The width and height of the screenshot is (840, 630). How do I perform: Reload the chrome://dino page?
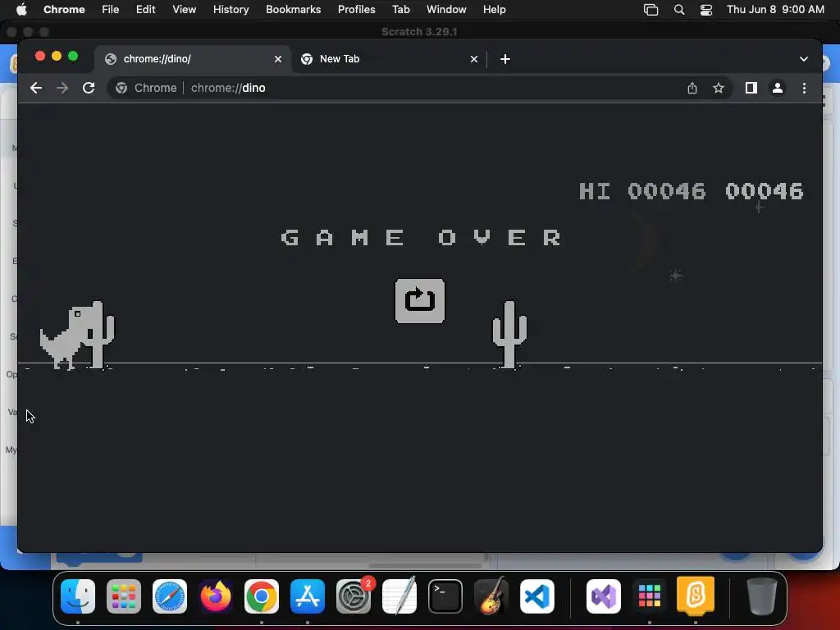tap(89, 88)
